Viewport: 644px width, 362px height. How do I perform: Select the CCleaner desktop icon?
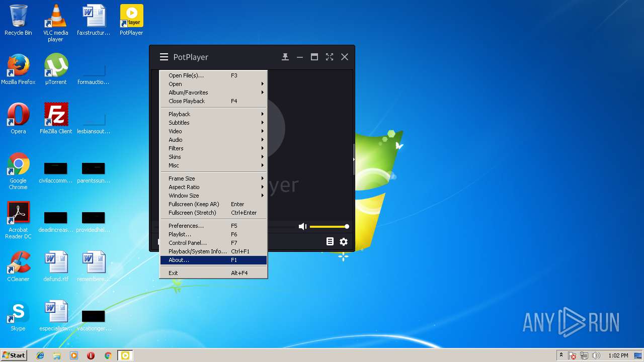pos(18,266)
